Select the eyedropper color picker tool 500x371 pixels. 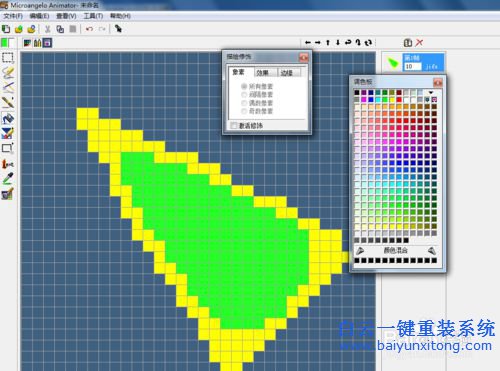[x=8, y=179]
